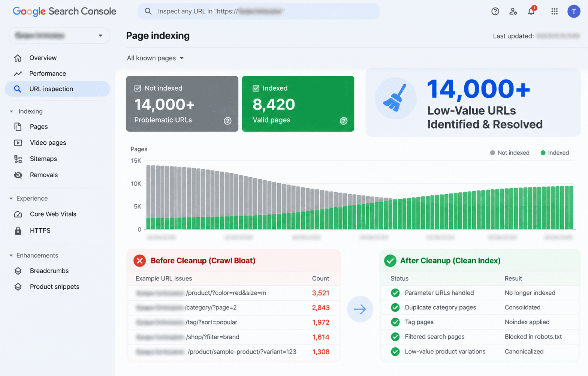Show help for Not indexed card
The height and width of the screenshot is (376, 588).
click(x=227, y=121)
